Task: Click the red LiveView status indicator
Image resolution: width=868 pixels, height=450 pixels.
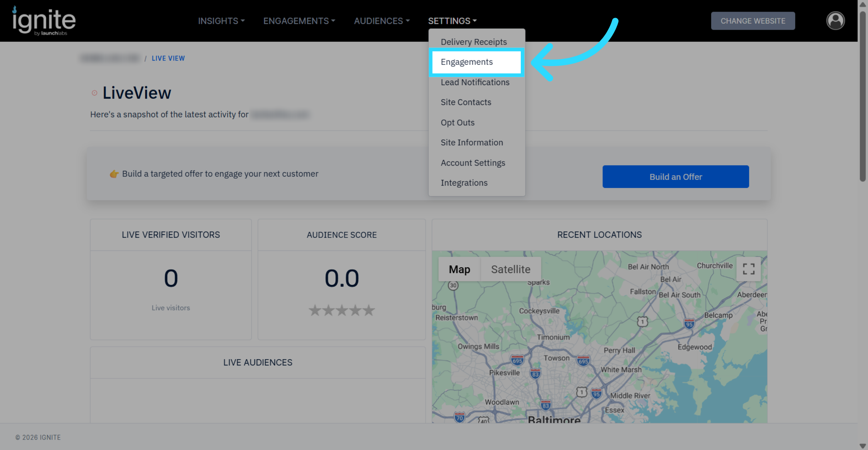Action: click(94, 93)
